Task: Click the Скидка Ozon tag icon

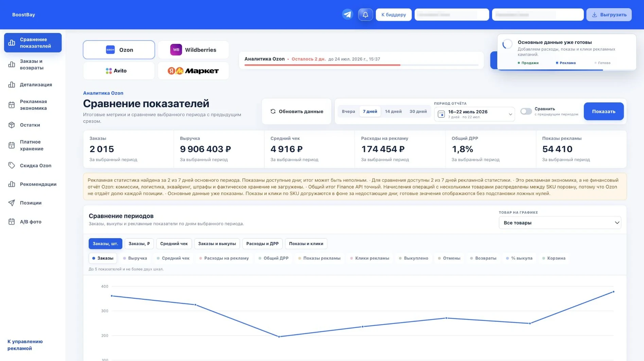Action: [x=12, y=165]
